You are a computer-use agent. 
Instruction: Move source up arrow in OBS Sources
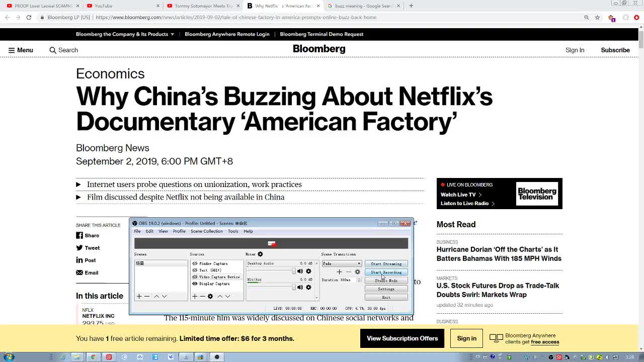click(220, 296)
